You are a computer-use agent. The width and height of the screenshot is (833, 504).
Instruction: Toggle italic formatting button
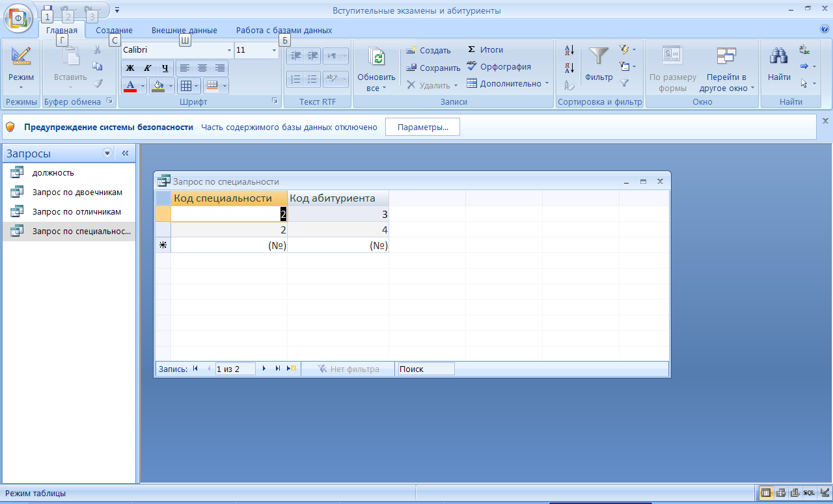click(147, 68)
